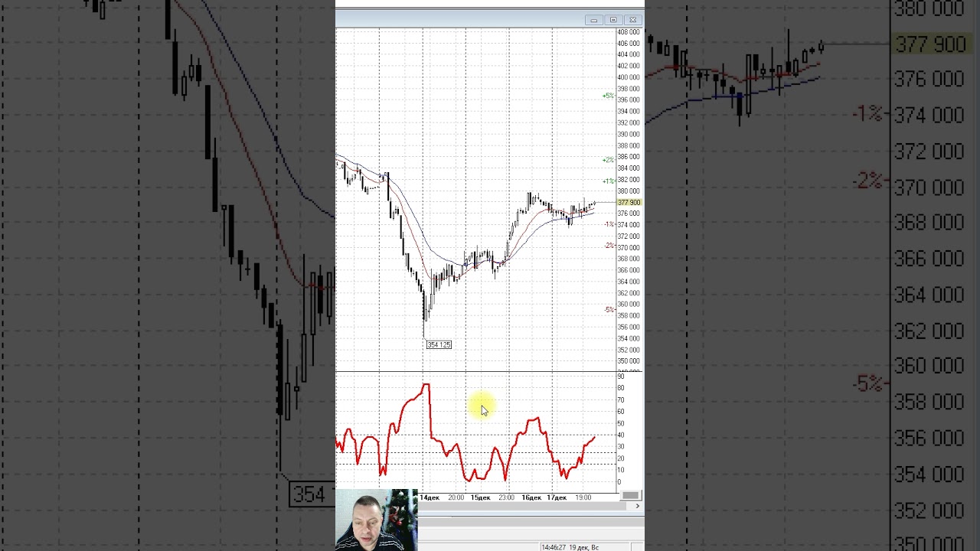The width and height of the screenshot is (980, 551).
Task: Click the 17дек date label
Action: point(557,497)
